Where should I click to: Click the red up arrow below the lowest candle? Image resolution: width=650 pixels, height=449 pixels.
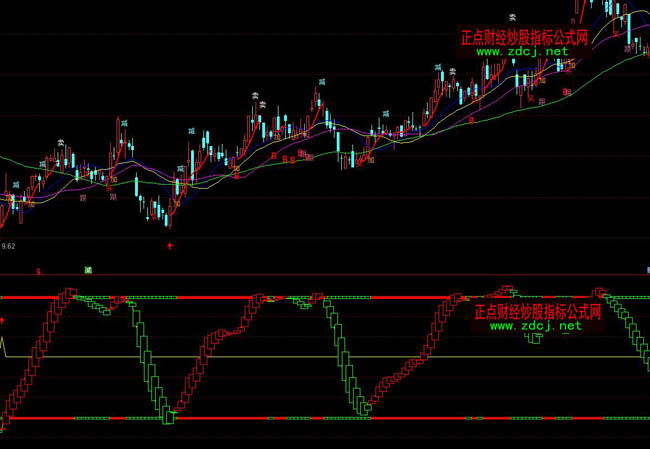[x=169, y=244]
